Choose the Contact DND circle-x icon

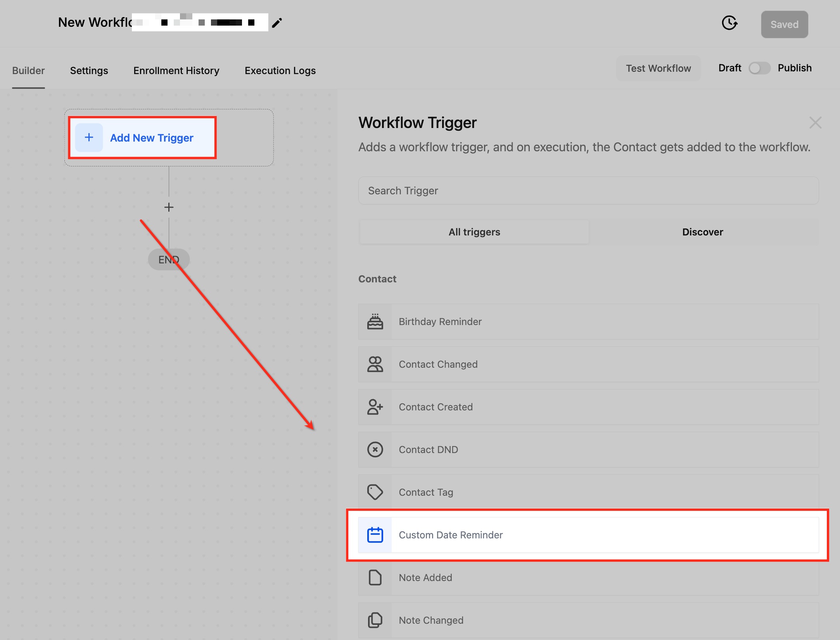point(375,450)
